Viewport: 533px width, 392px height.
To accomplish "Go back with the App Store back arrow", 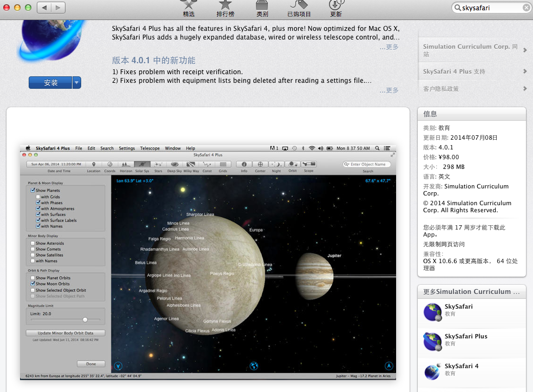I will point(44,8).
